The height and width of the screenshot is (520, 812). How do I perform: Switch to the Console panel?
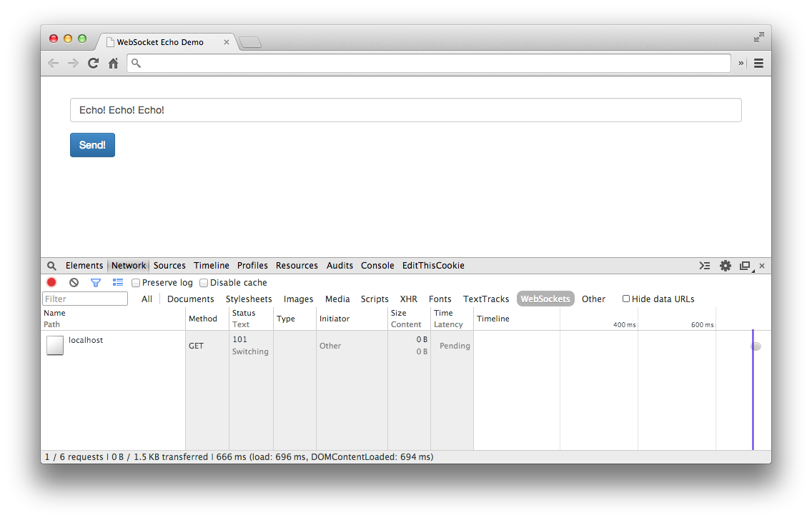tap(377, 266)
